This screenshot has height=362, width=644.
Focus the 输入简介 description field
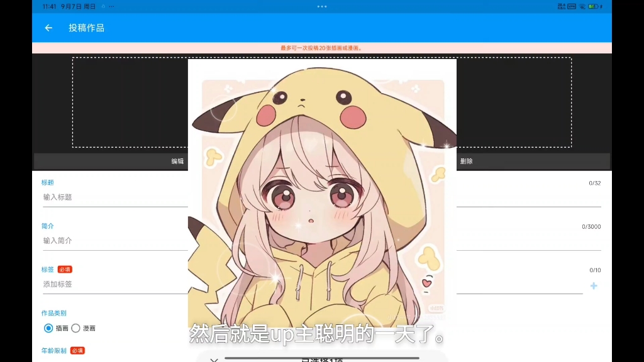pos(321,241)
